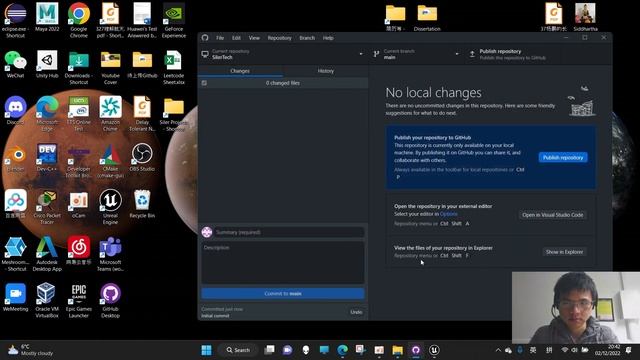Open the Help menu in GitHub Desktop
This screenshot has height=360, width=640.
point(328,38)
